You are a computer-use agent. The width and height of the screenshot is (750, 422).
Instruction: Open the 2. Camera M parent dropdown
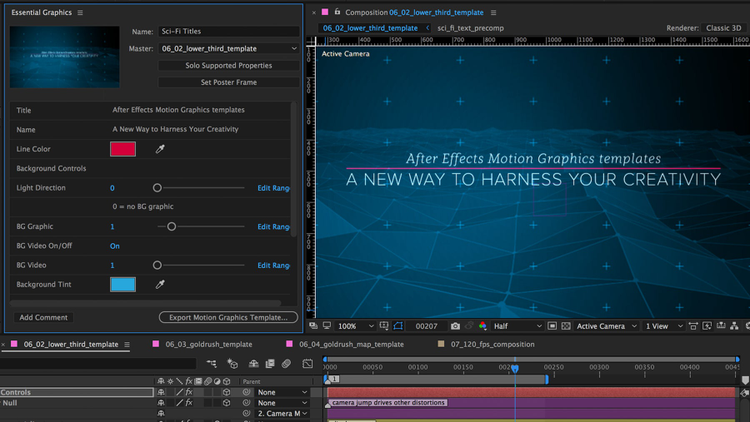[x=282, y=414]
